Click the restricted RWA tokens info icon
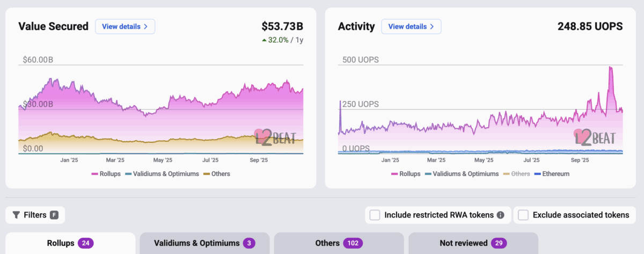 tap(500, 215)
